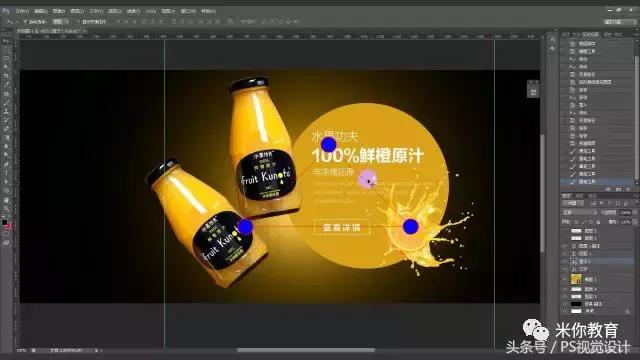
Task: Click the layer fill 100% field
Action: 626,222
